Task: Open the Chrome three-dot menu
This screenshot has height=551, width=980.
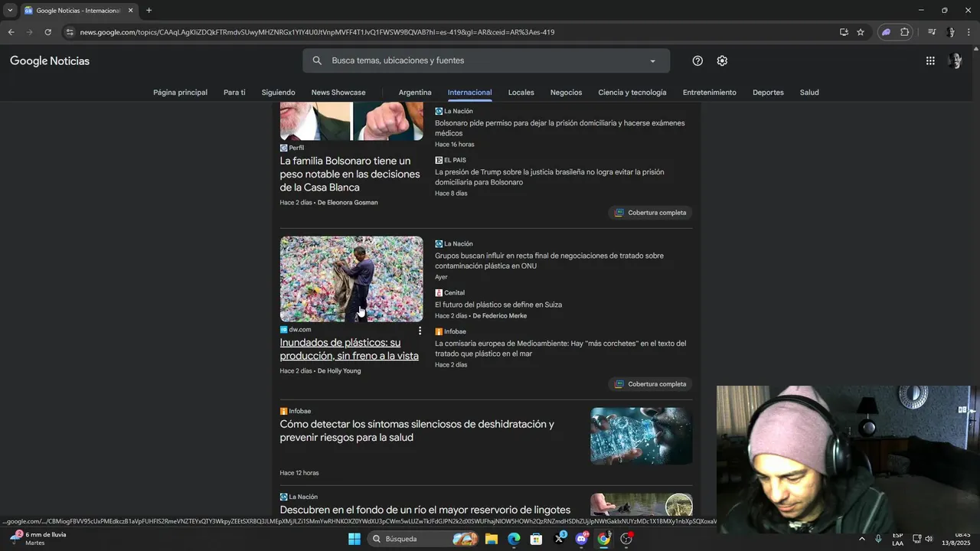Action: coord(969,32)
